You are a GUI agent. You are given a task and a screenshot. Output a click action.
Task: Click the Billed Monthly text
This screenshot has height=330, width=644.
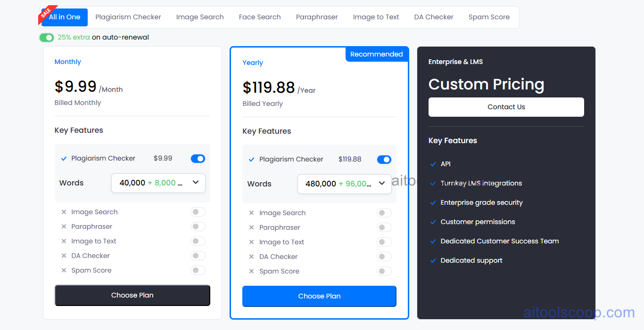coord(78,103)
